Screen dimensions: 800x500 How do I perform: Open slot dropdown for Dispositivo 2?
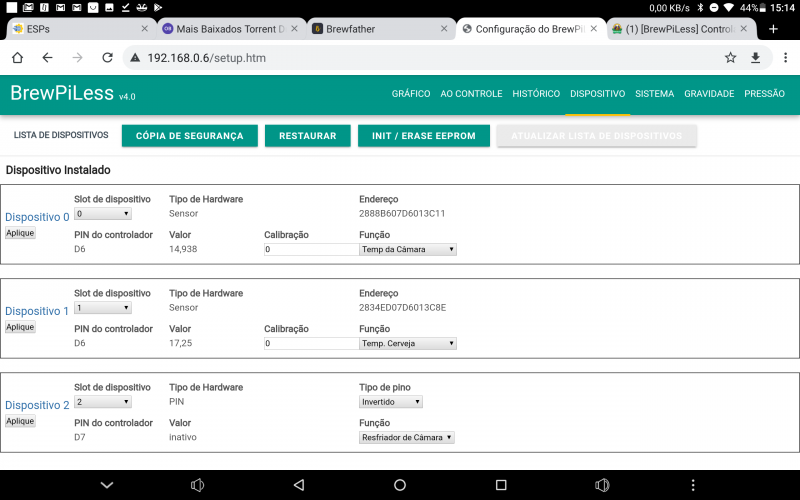(103, 402)
